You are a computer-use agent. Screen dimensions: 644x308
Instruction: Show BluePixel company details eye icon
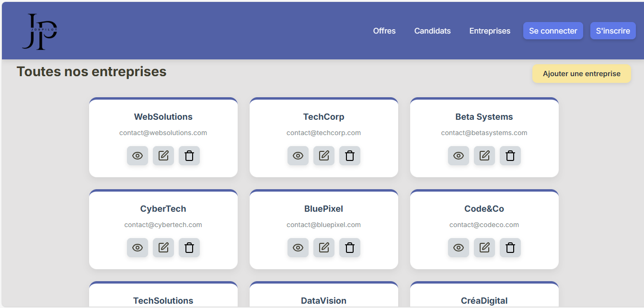(x=298, y=248)
